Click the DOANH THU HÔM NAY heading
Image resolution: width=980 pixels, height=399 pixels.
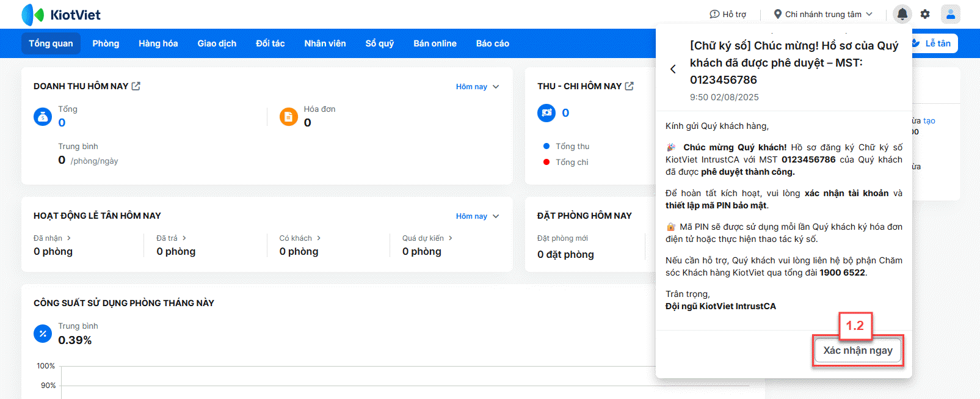(x=81, y=86)
